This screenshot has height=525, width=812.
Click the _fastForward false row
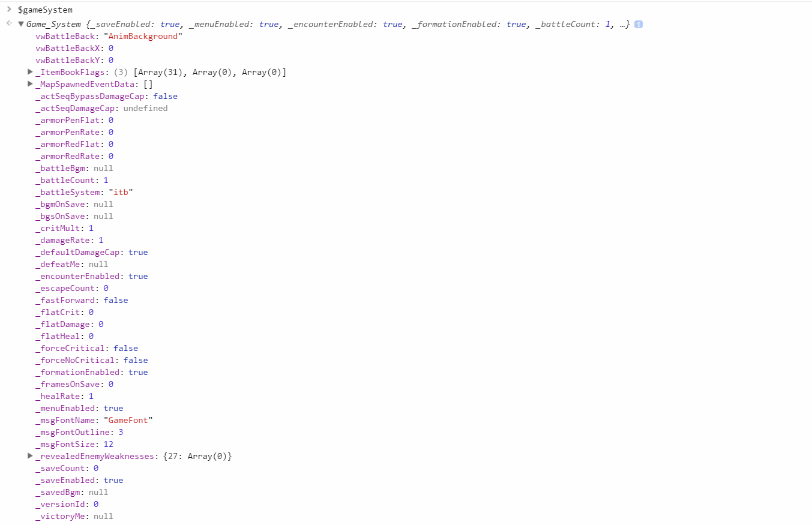(82, 300)
